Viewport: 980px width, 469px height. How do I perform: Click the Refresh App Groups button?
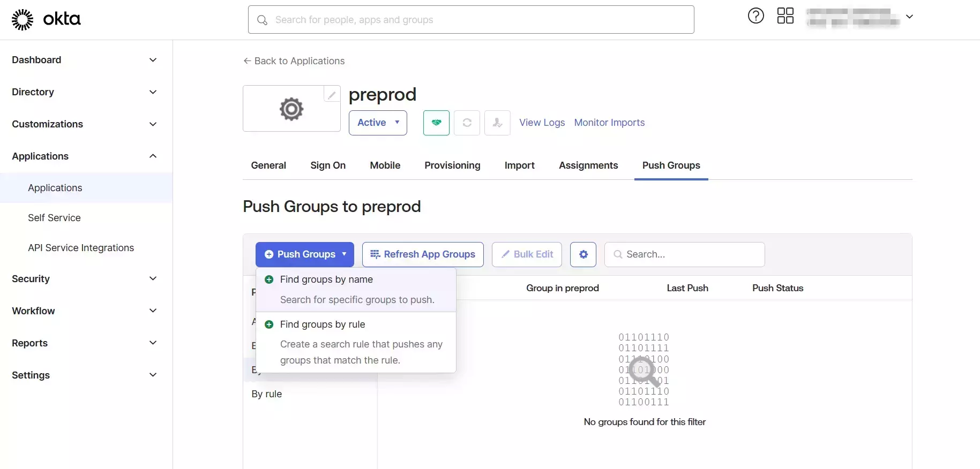pos(423,254)
